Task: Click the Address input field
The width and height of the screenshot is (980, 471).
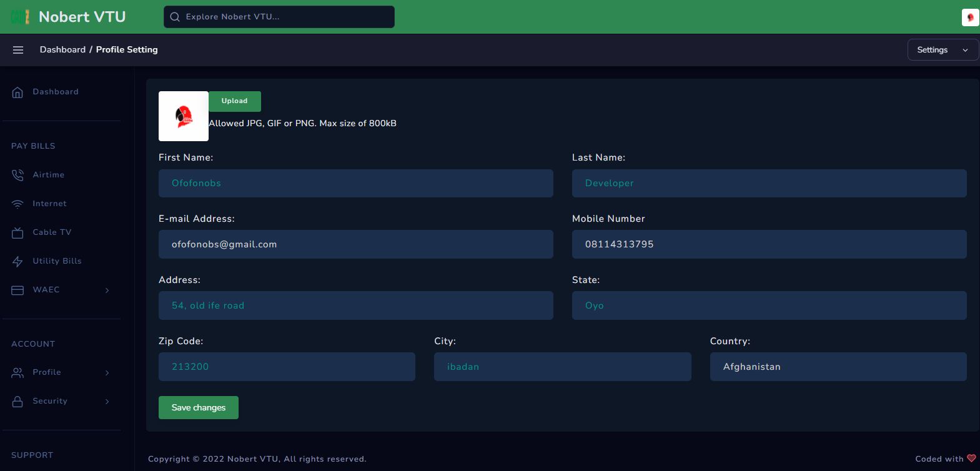Action: click(356, 305)
